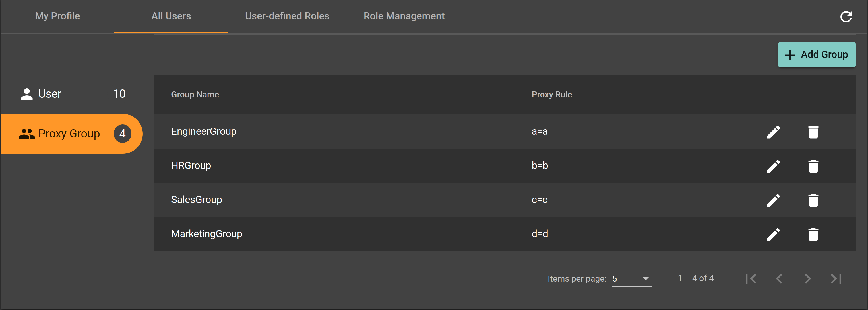Screen dimensions: 868x310
Task: Edit the EngineerGroup proxy rule
Action: 774,132
